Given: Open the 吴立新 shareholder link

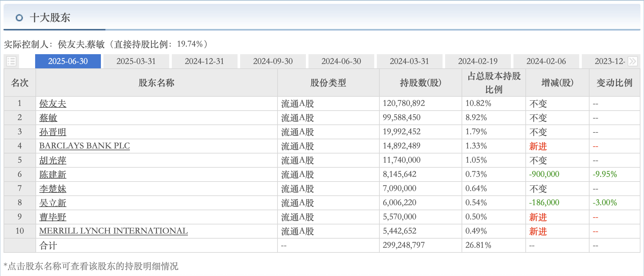Looking at the screenshot, I should click(x=53, y=203).
